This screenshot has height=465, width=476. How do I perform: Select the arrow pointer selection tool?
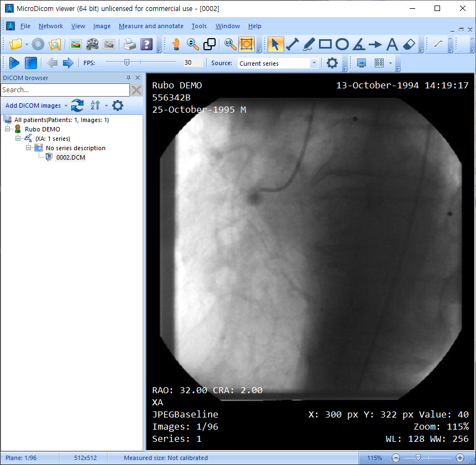click(275, 44)
